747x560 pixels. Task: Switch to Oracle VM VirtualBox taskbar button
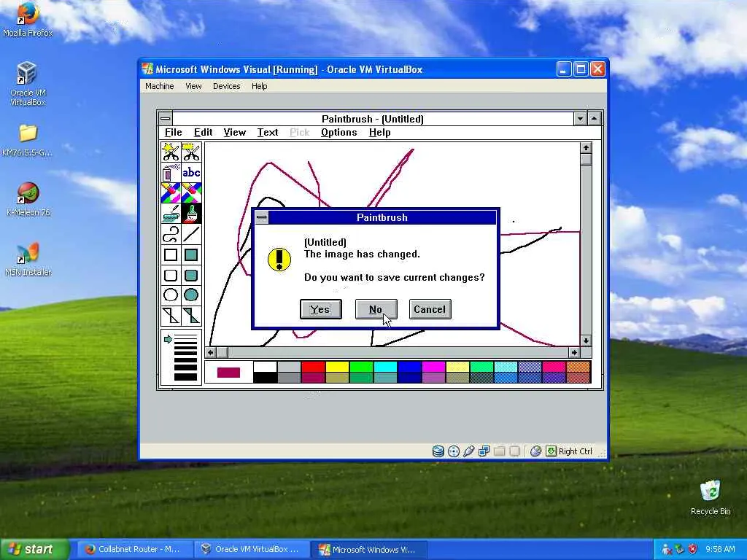click(x=251, y=549)
